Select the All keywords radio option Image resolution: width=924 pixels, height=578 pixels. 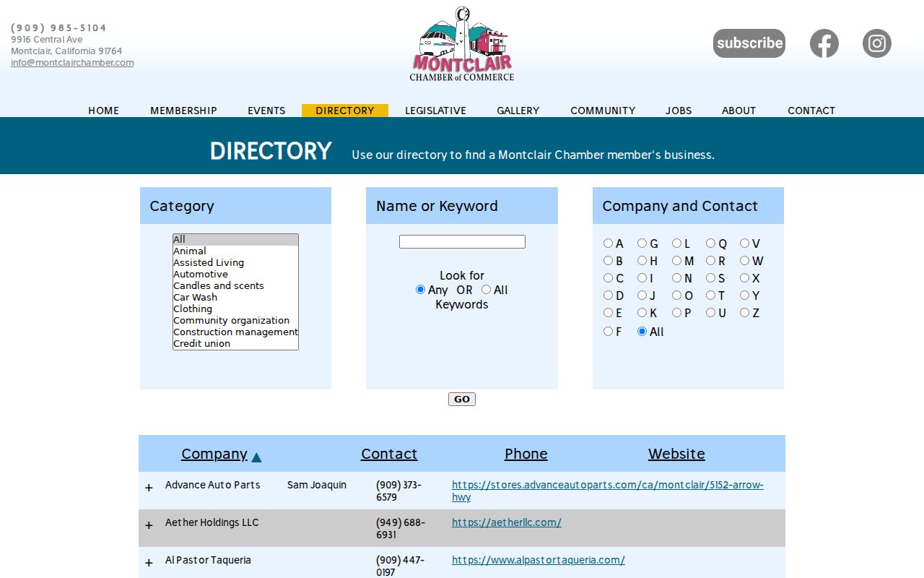(x=486, y=290)
